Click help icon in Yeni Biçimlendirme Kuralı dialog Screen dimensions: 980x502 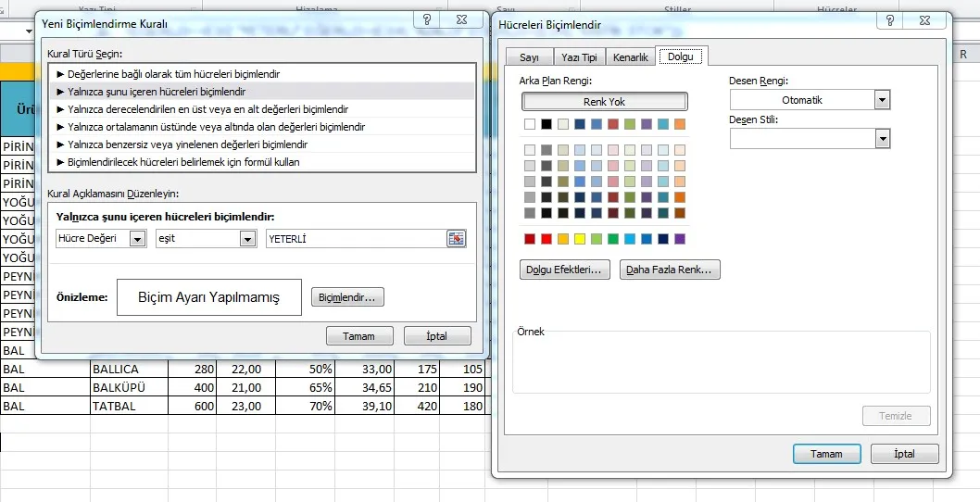(x=425, y=20)
